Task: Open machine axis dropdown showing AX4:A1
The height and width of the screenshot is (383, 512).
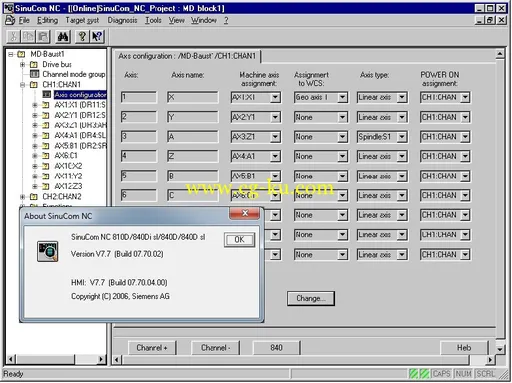Action: [x=275, y=156]
